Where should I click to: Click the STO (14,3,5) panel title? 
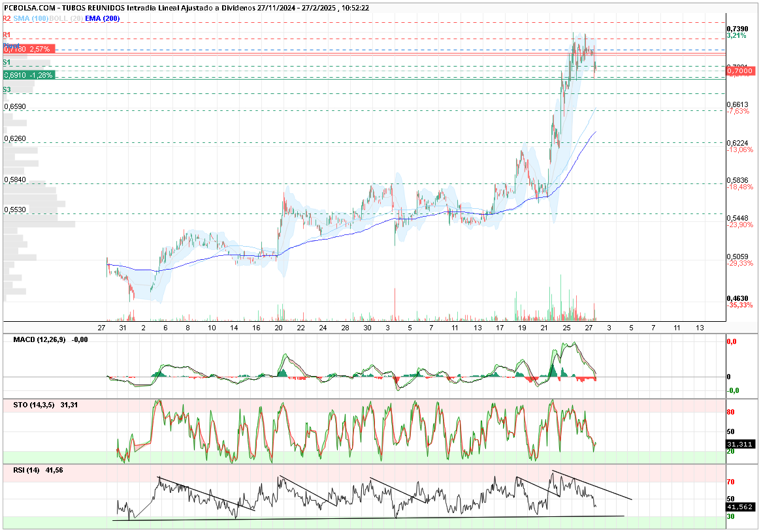click(x=46, y=405)
